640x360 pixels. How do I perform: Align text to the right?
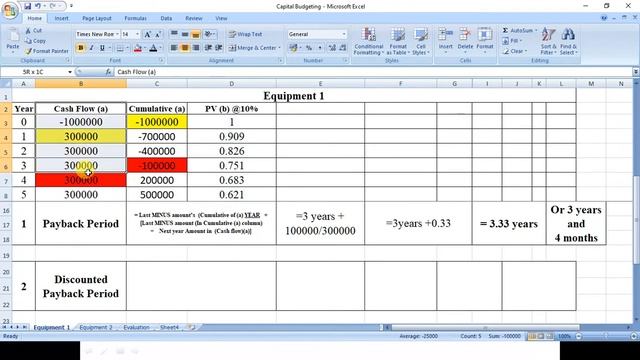196,48
